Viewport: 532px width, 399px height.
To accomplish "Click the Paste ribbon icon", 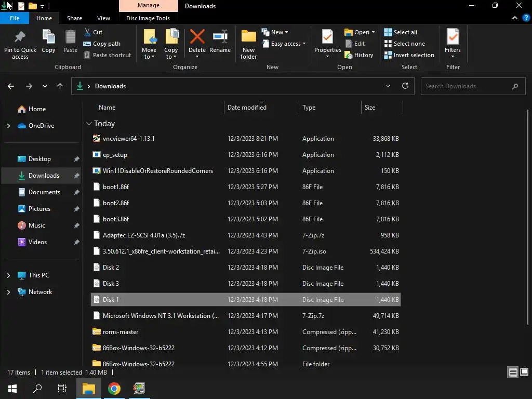I will click(70, 37).
